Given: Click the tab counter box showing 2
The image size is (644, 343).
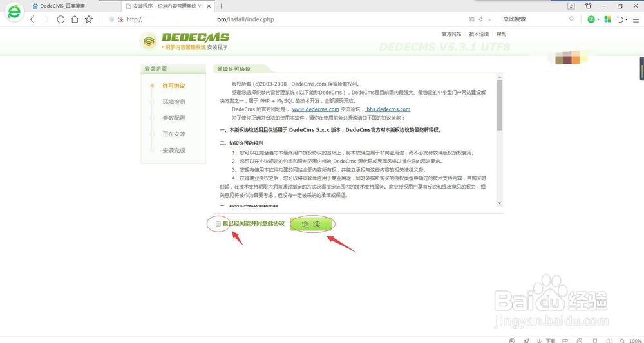Looking at the screenshot, I should click(x=571, y=6).
